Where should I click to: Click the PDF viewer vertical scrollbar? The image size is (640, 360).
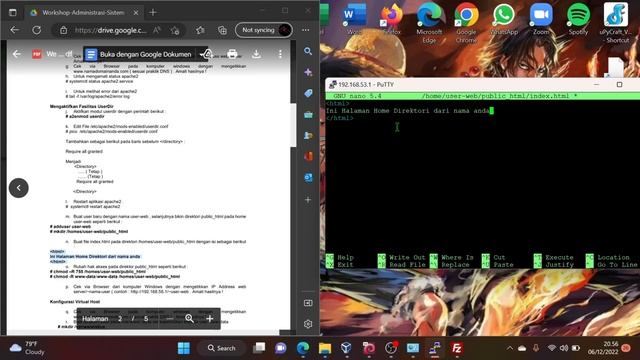click(x=293, y=125)
